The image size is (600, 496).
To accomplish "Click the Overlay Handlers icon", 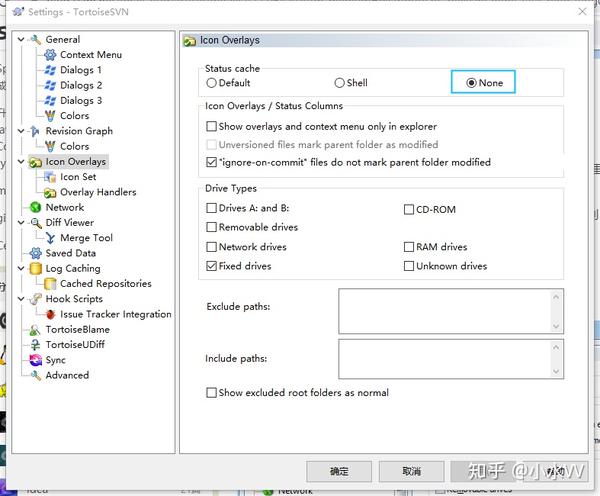I will [50, 193].
